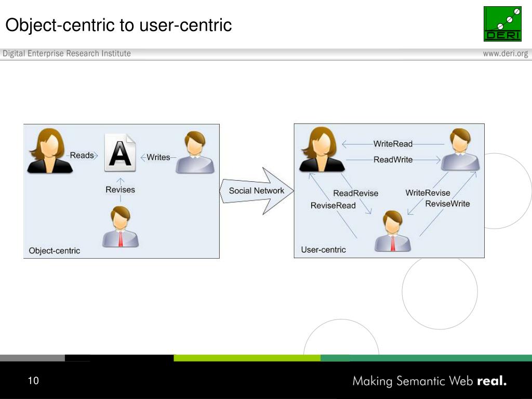The width and height of the screenshot is (532, 399).
Task: Click the 'Making Semantic Web real.' tagline
Action: [x=430, y=381]
